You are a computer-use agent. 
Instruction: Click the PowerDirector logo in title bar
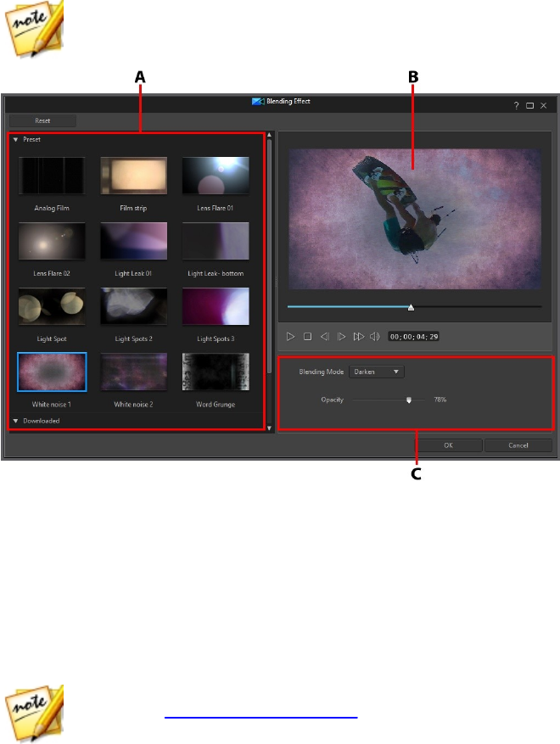point(258,102)
